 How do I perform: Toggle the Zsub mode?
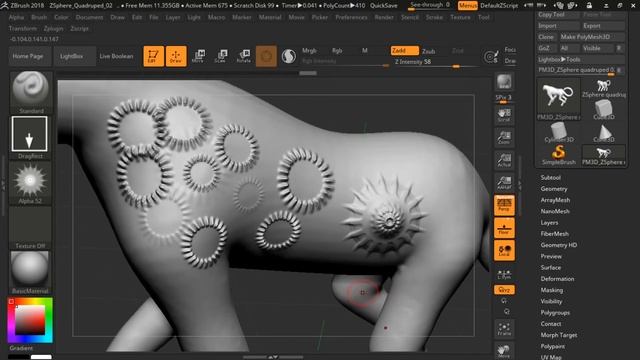click(x=429, y=51)
